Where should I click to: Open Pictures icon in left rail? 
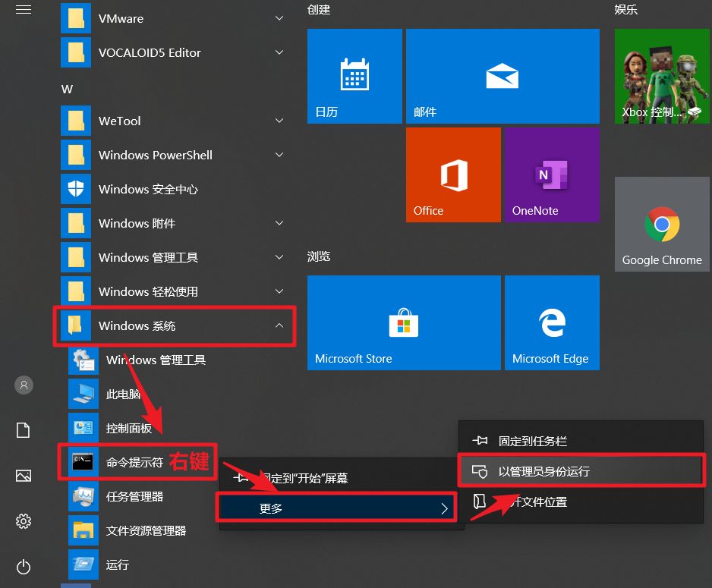coord(24,476)
